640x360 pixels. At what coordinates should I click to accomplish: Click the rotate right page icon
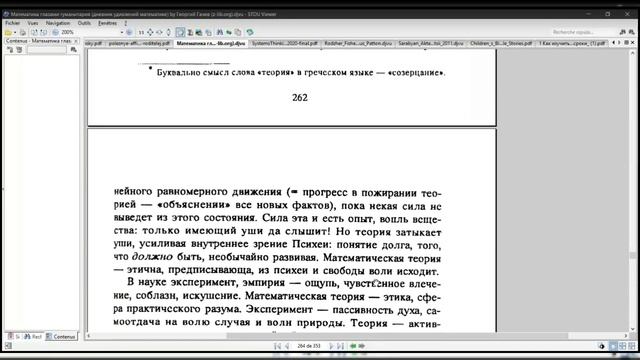(43, 32)
